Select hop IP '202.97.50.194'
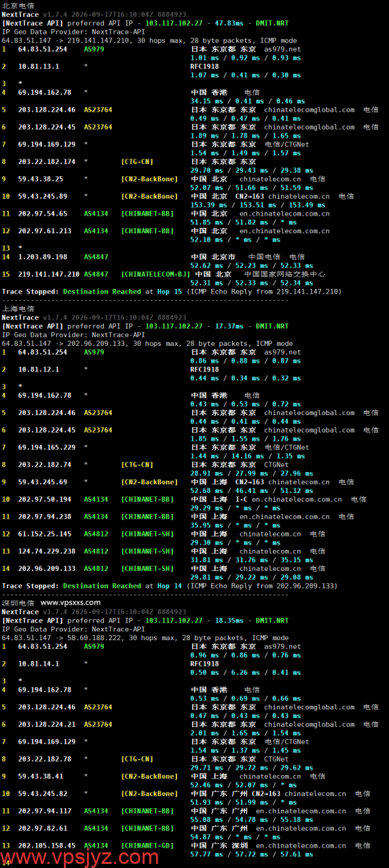The image size is (389, 868). tap(45, 499)
